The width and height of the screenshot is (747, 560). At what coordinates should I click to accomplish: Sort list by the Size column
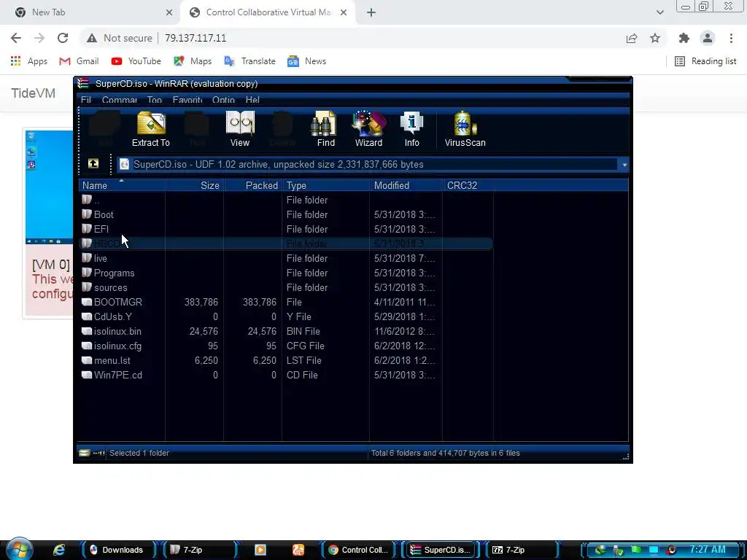[x=194, y=185]
